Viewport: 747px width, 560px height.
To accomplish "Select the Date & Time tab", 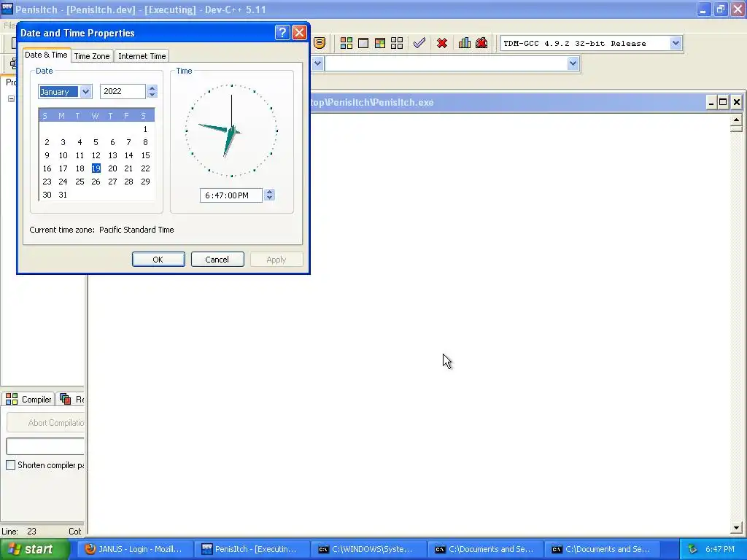I will (x=46, y=55).
